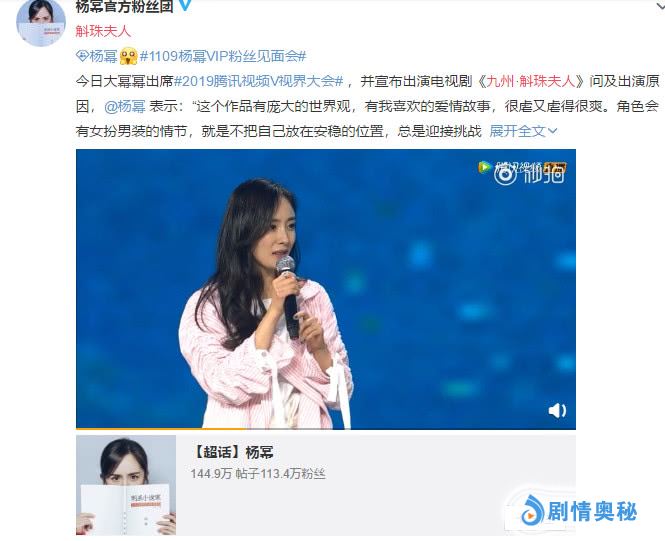
Task: Click the diamond super-topic icon before 杨幂
Action: (82, 56)
